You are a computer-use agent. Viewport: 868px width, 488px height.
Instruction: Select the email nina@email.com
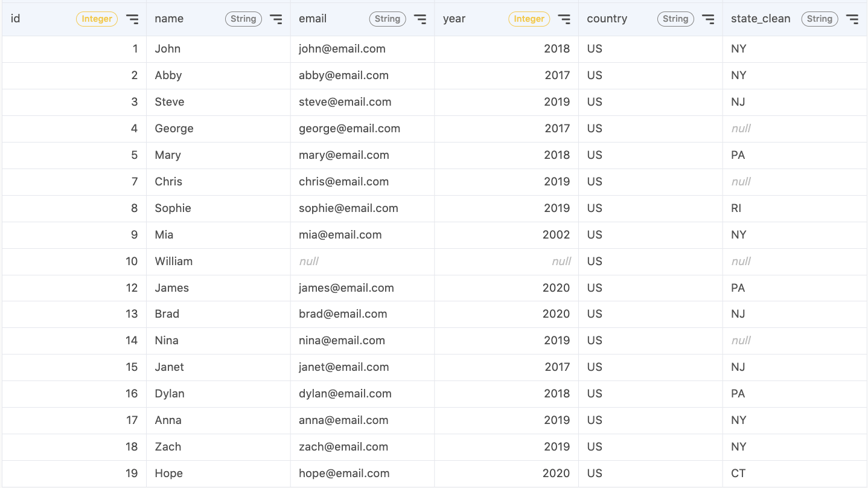point(342,341)
